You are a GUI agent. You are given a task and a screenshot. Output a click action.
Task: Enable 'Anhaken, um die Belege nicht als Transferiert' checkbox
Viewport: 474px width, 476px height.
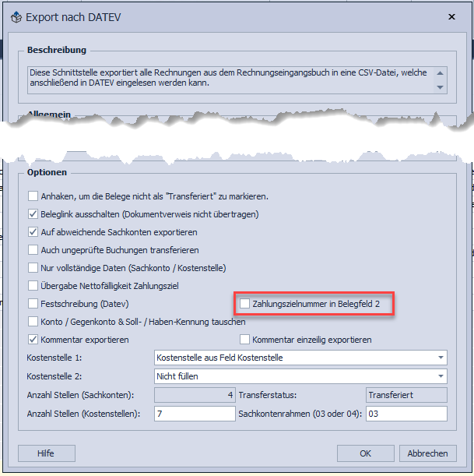33,196
